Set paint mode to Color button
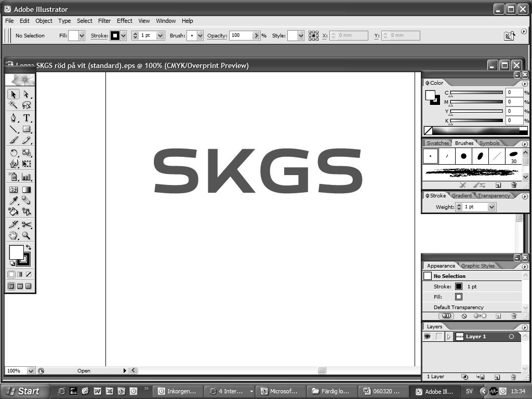The image size is (532, 399). (11, 274)
